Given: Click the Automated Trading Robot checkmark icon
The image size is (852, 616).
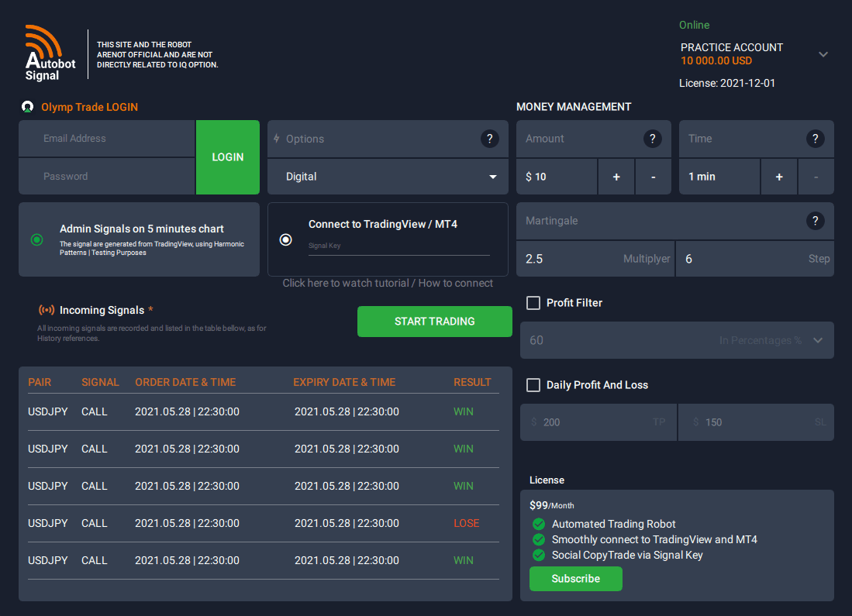Looking at the screenshot, I should pyautogui.click(x=539, y=525).
